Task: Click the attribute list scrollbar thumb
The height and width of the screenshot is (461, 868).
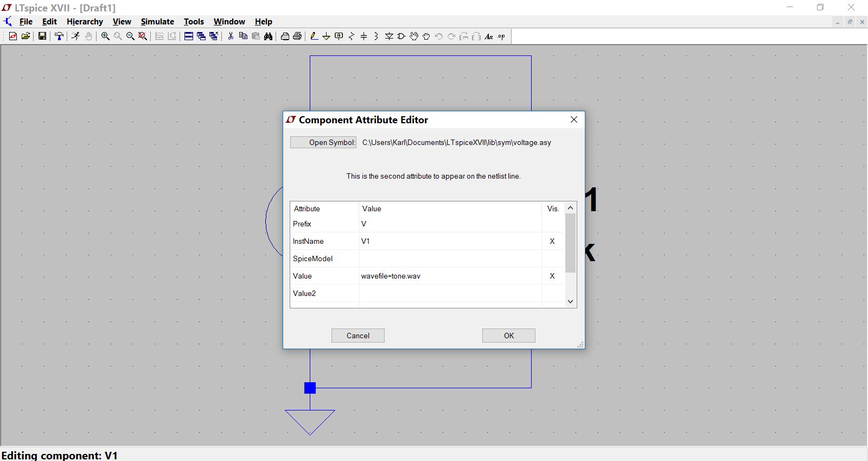Action: (x=570, y=243)
